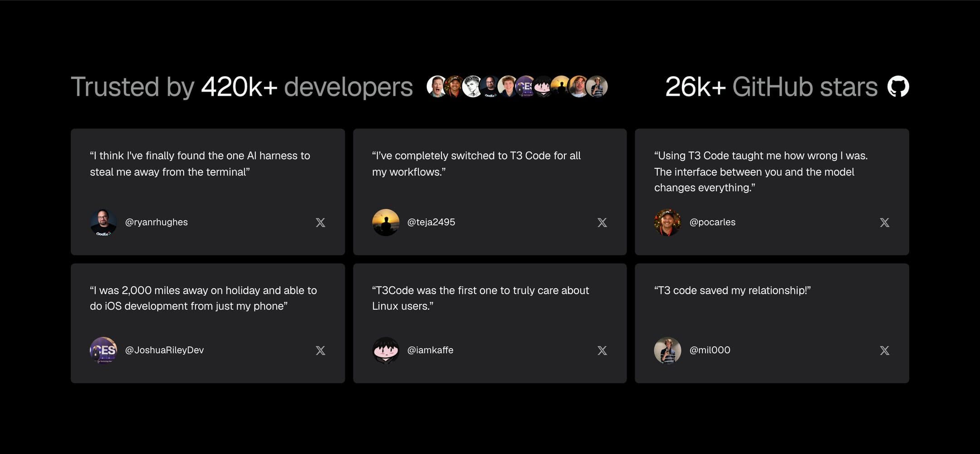Open X icon on @teja2495 card

tap(602, 222)
